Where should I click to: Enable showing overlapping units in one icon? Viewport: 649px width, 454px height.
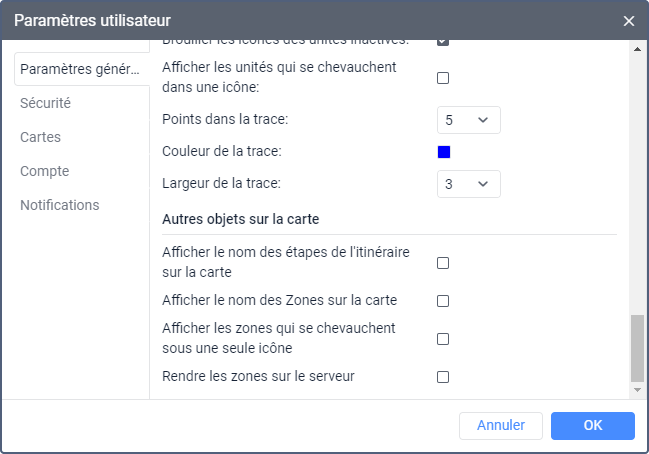(443, 78)
